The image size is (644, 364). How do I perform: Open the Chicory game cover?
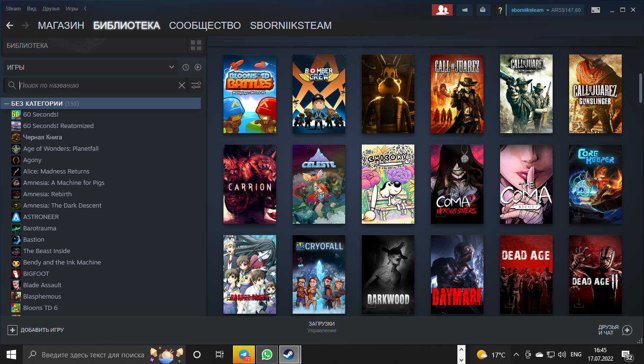point(388,184)
